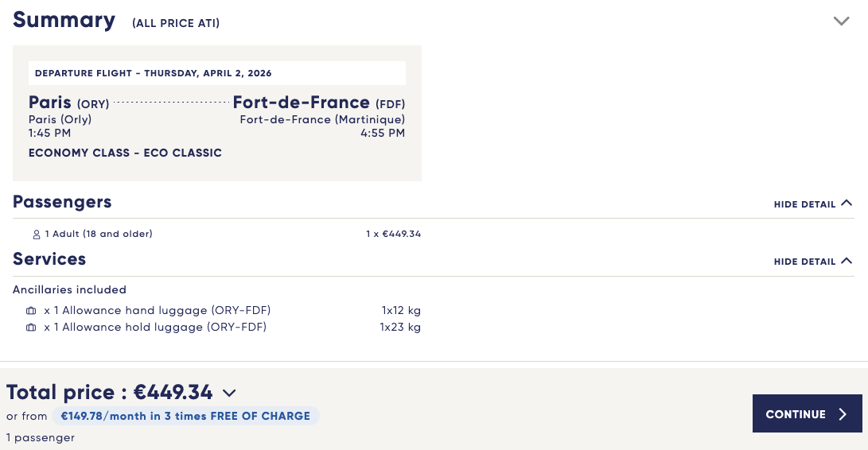Hide detail for the Passengers section
Image resolution: width=868 pixels, height=450 pixels.
804,204
